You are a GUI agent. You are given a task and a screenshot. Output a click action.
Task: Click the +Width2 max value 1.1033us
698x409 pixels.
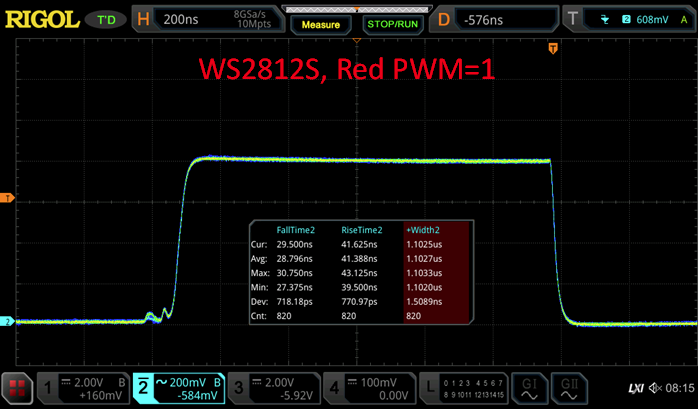[424, 273]
